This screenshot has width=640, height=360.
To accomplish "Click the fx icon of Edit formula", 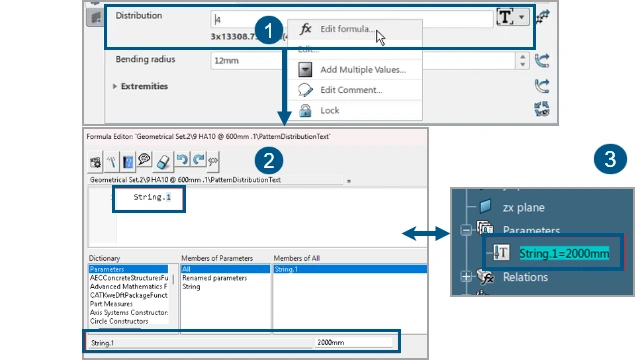I will click(305, 29).
